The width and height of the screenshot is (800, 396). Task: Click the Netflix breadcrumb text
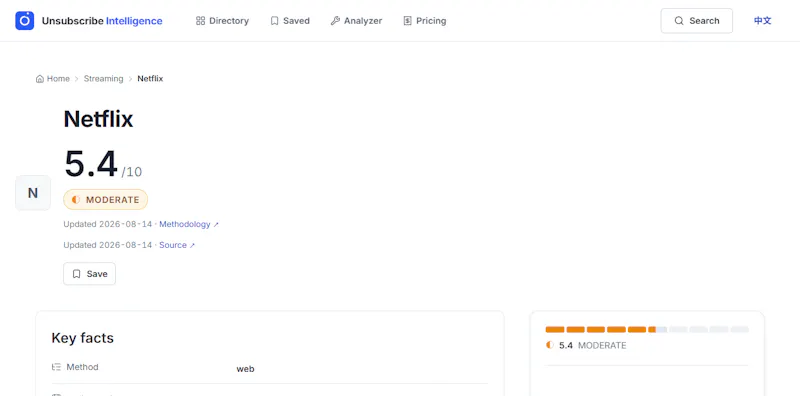150,79
